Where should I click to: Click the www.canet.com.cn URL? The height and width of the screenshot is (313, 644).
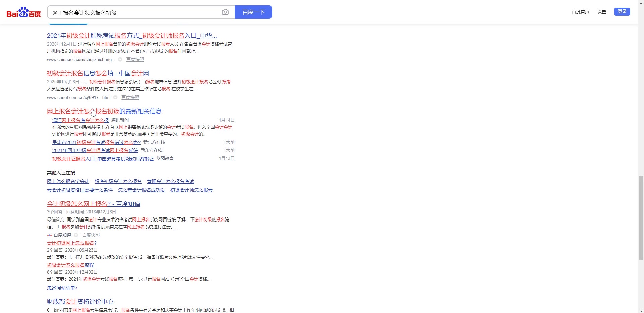[78, 98]
